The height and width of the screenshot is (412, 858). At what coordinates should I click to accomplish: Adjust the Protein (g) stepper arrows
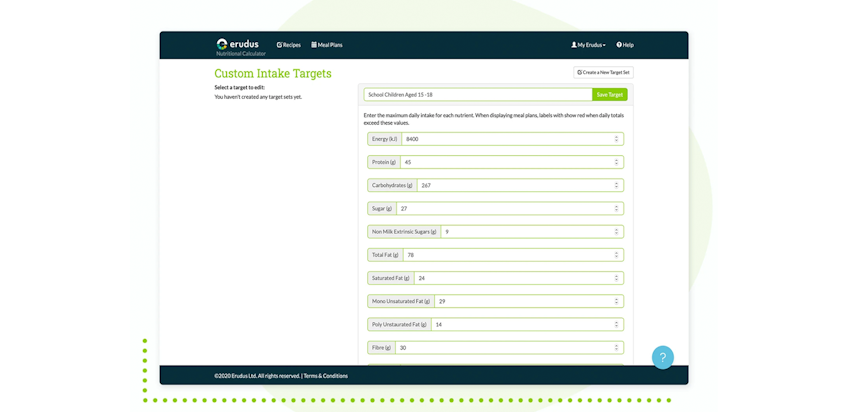coord(616,162)
